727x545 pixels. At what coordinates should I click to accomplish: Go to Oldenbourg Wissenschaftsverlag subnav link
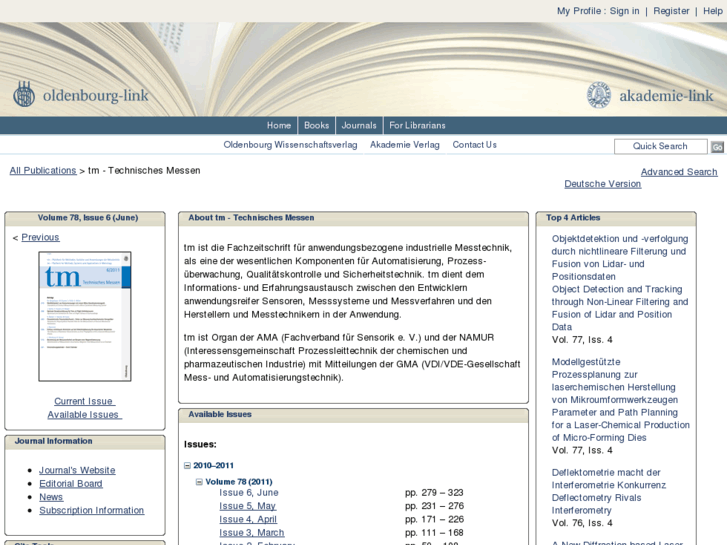290,145
